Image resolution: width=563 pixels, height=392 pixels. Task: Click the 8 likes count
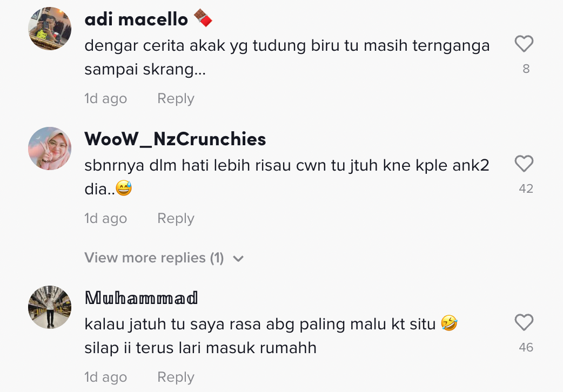tap(526, 69)
